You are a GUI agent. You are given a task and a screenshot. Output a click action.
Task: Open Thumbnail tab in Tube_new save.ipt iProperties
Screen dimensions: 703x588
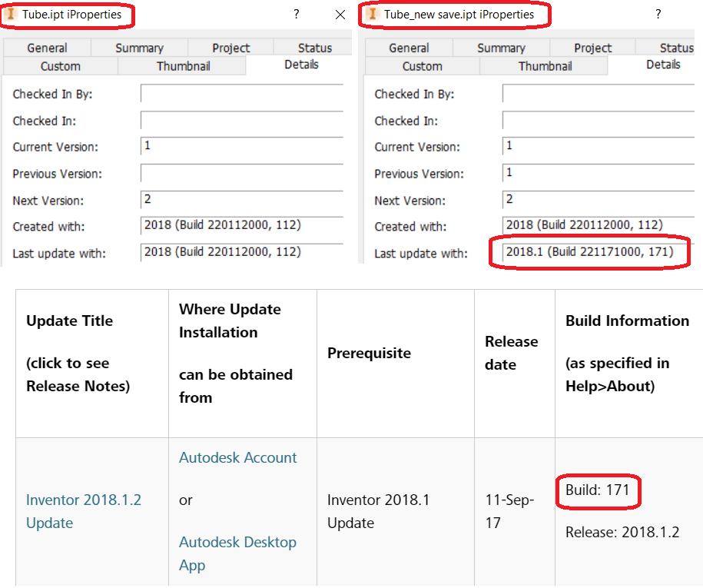point(545,66)
